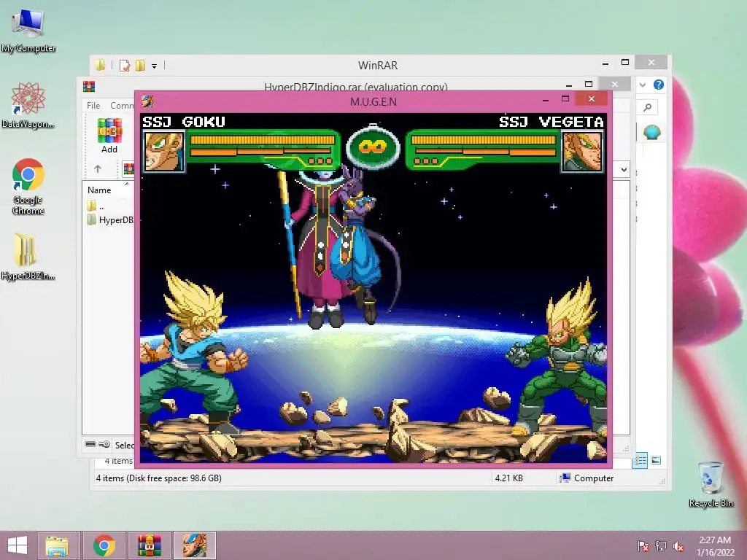Open the Windows Start button
Screen dimensions: 747x560
[18, 545]
